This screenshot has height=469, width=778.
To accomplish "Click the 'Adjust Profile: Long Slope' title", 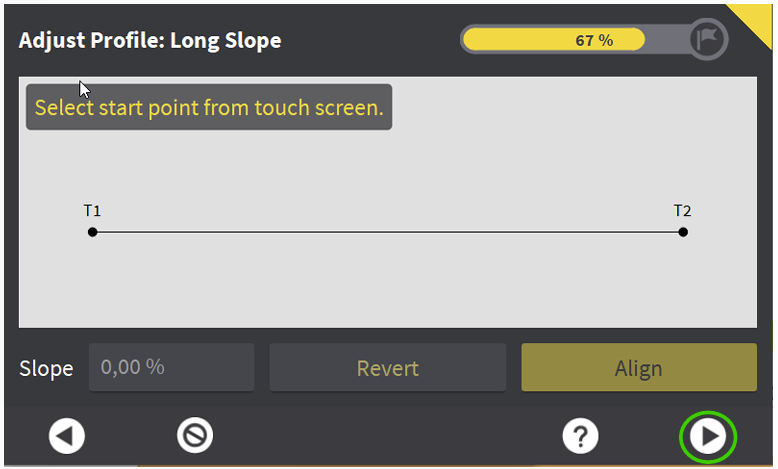I will click(x=150, y=41).
